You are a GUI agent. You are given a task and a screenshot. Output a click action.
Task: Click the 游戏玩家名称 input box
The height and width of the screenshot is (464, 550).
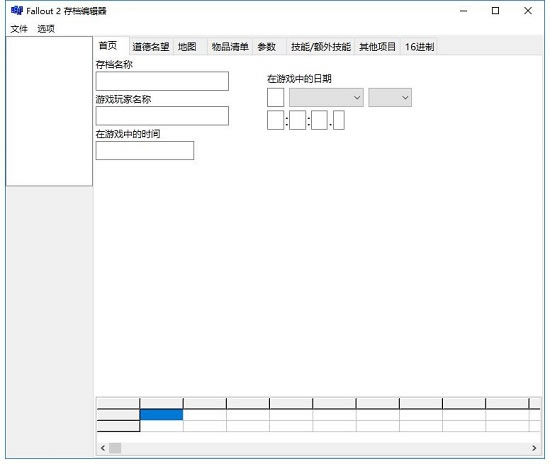pyautogui.click(x=162, y=116)
